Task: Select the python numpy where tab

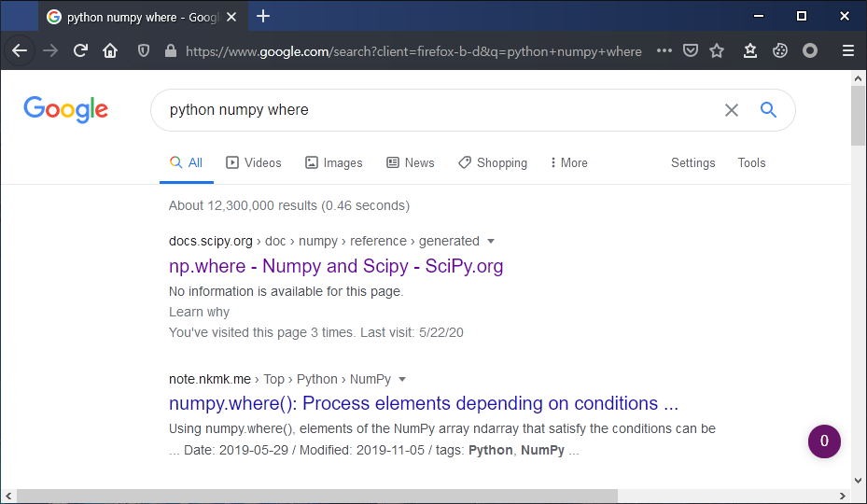Action: click(x=143, y=17)
